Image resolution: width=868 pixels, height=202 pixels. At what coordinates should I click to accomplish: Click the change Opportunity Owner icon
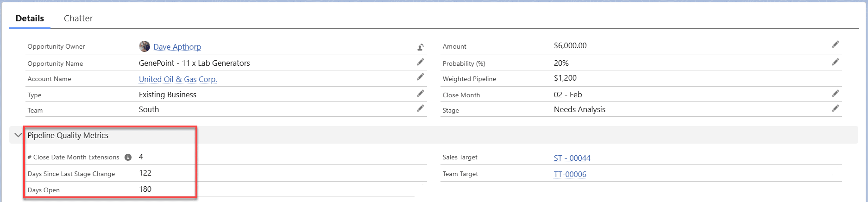point(421,47)
